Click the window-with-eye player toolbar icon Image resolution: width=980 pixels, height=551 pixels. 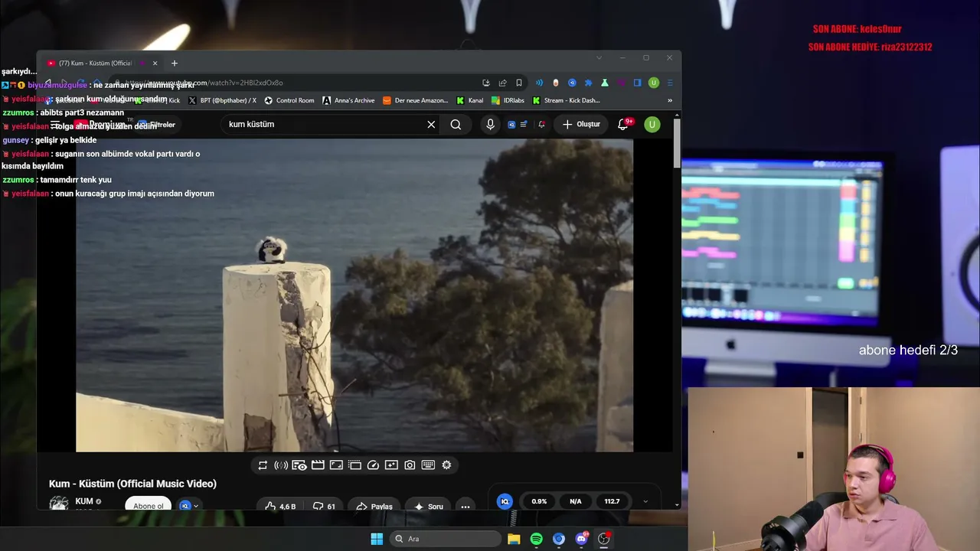click(x=299, y=465)
